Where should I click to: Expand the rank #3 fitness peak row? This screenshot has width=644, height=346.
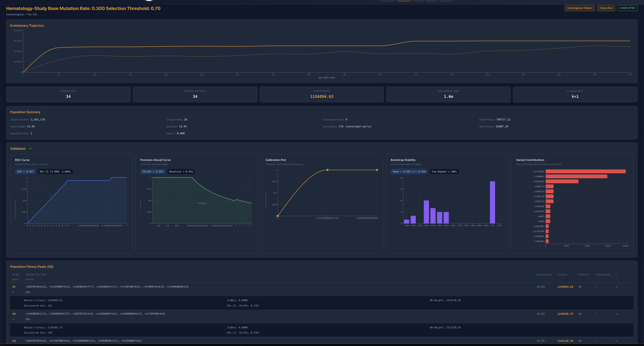[83, 341]
